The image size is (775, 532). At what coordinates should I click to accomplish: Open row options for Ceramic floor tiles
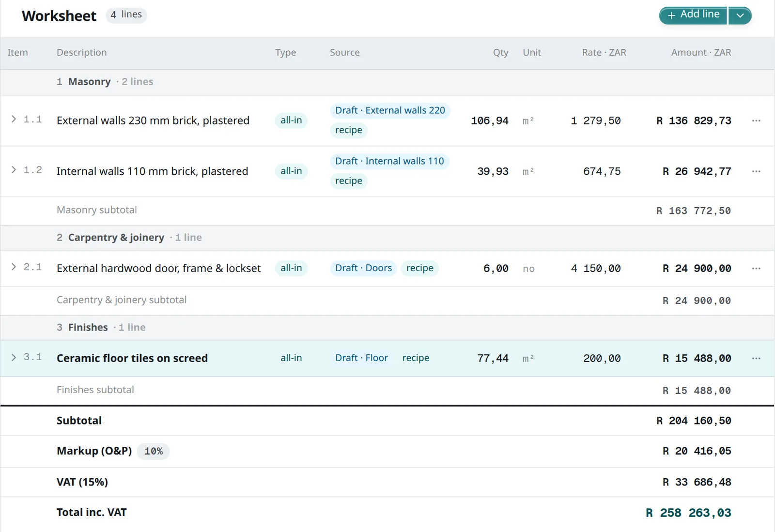click(756, 358)
